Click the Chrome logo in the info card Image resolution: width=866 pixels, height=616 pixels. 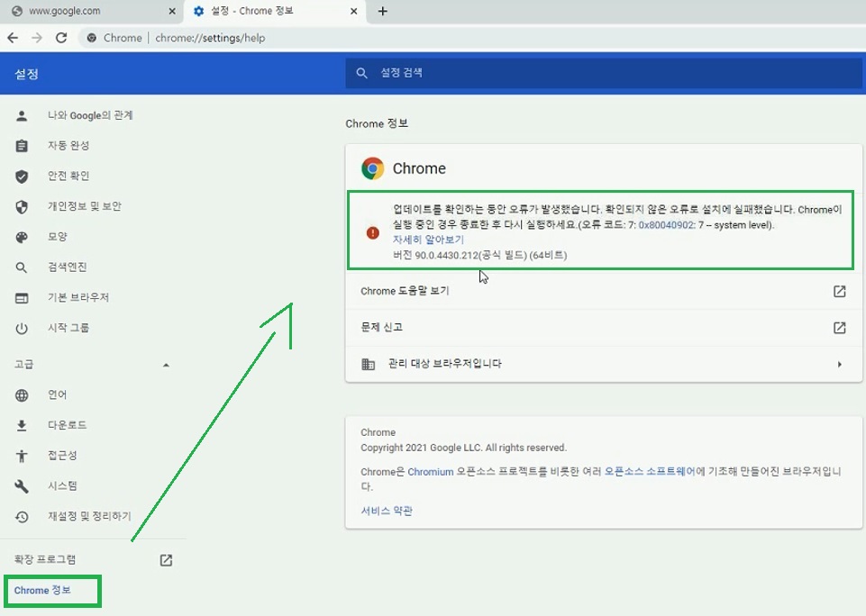pos(373,168)
